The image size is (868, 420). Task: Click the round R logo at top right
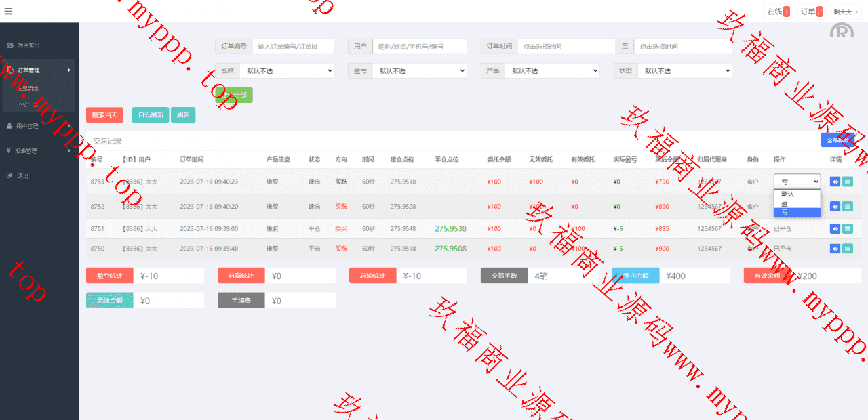pyautogui.click(x=842, y=34)
